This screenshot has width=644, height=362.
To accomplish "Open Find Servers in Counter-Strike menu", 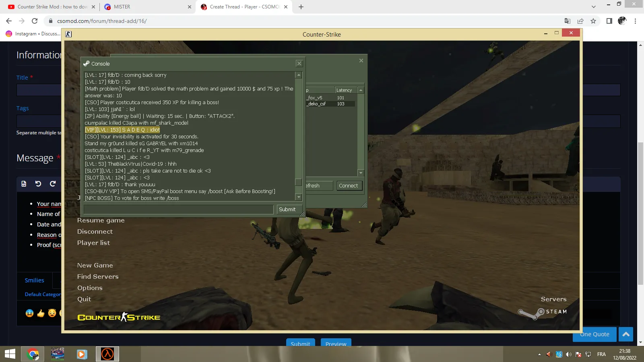I will click(x=98, y=277).
